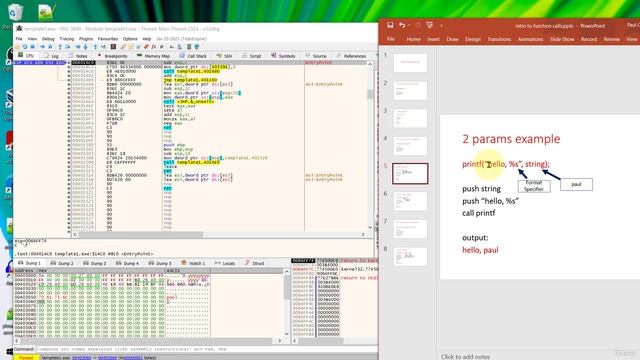
Task: Open the File menu in x64dbg
Action: pos(19,39)
